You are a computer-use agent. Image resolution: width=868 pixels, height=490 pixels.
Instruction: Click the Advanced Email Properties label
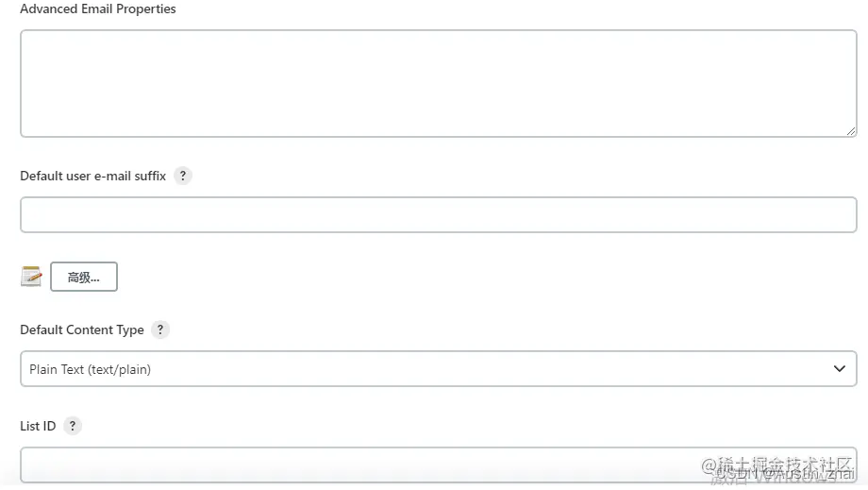pyautogui.click(x=98, y=8)
